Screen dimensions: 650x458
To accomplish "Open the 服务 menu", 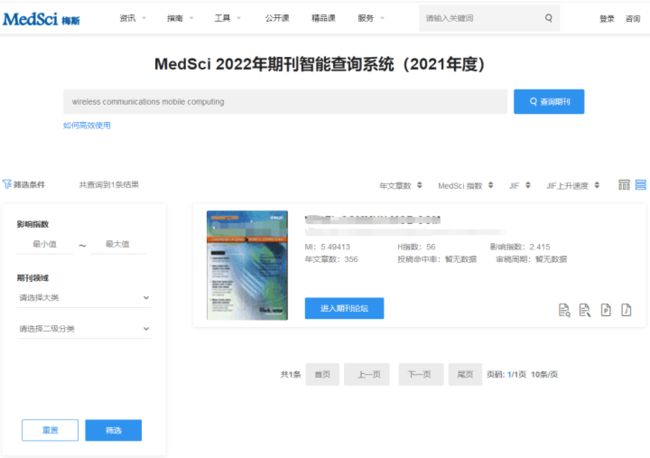I will [x=371, y=18].
